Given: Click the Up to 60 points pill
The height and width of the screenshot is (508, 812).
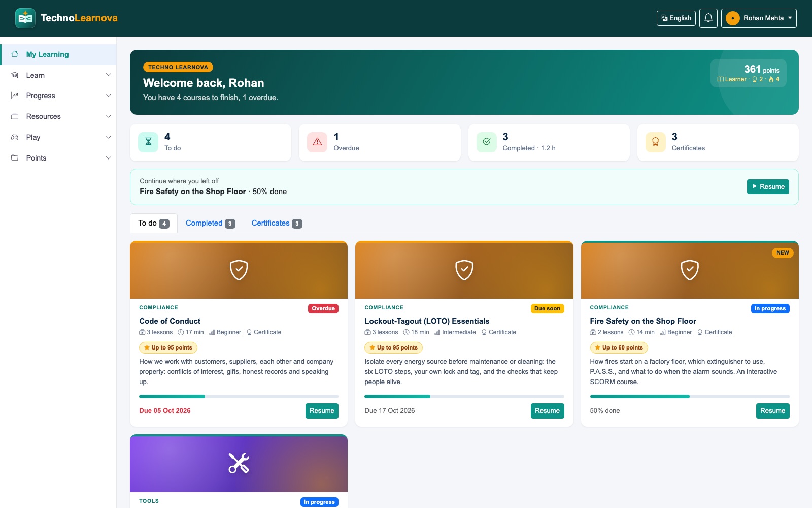Looking at the screenshot, I should 619,348.
